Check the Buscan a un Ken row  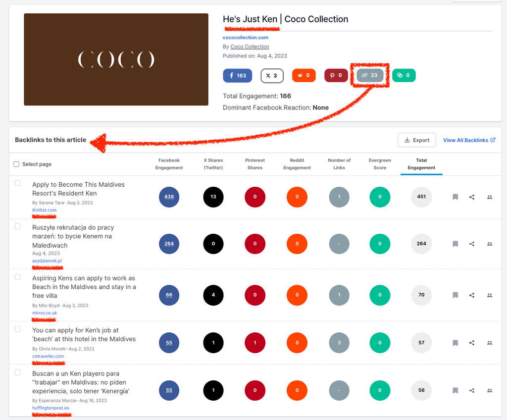coord(18,372)
